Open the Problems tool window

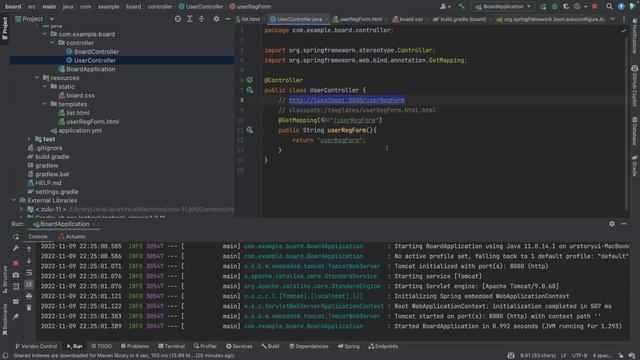click(x=135, y=346)
